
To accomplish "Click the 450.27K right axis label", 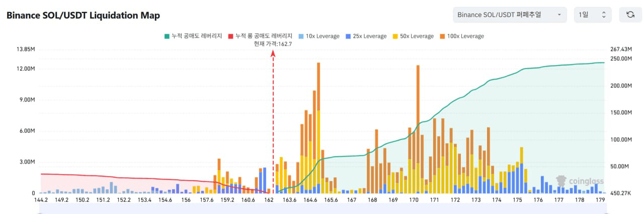I will coord(620,193).
